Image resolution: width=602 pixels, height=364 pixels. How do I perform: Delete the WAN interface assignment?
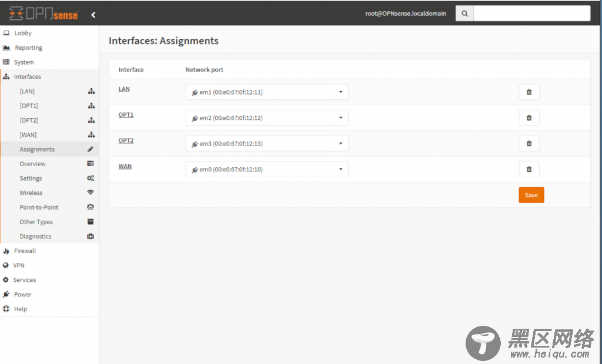tap(529, 169)
